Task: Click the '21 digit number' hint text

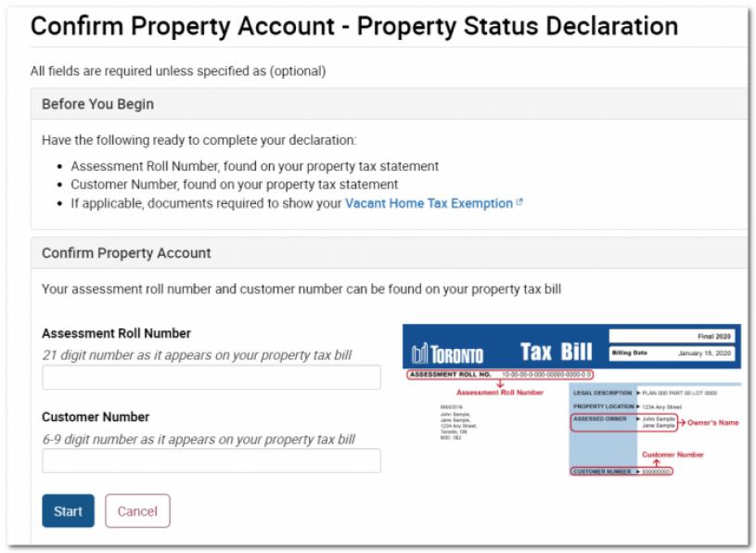Action: coord(197,354)
